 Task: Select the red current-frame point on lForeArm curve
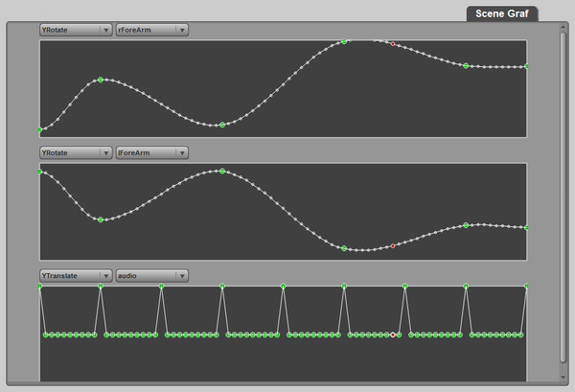tap(393, 246)
